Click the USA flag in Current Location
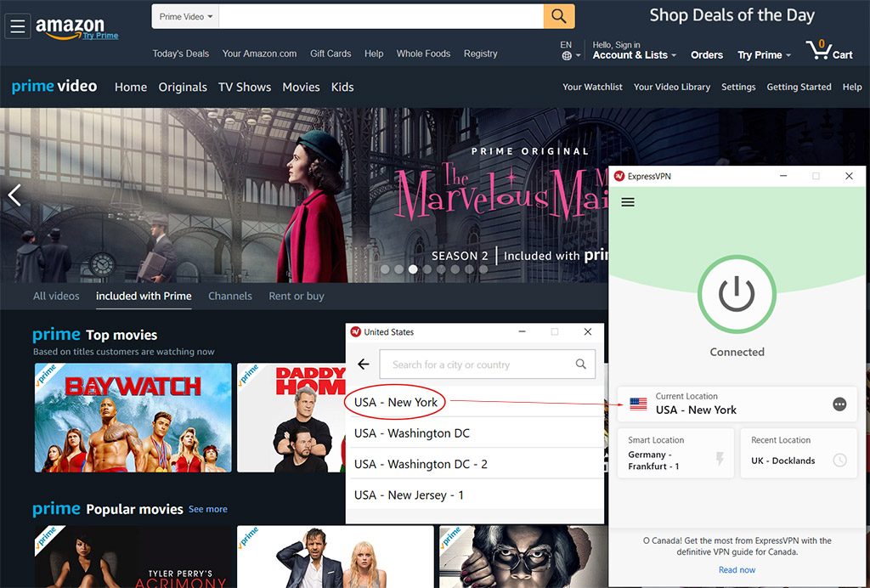 click(x=638, y=404)
